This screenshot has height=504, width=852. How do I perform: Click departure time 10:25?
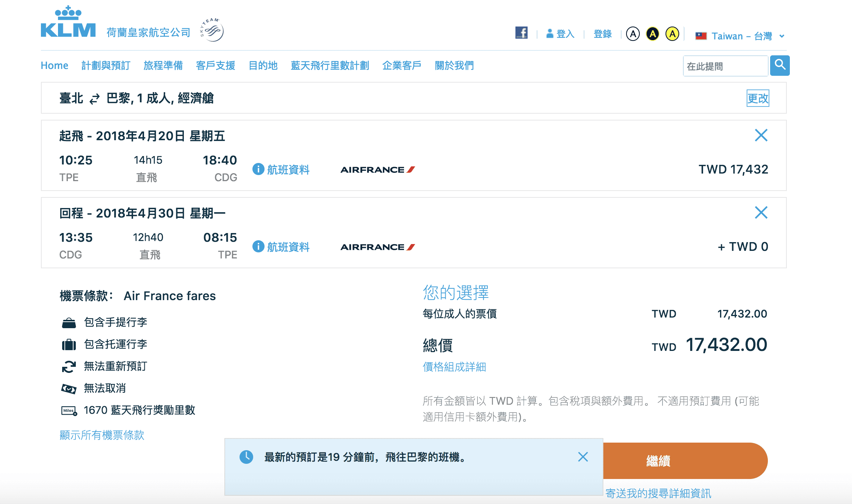pos(76,160)
